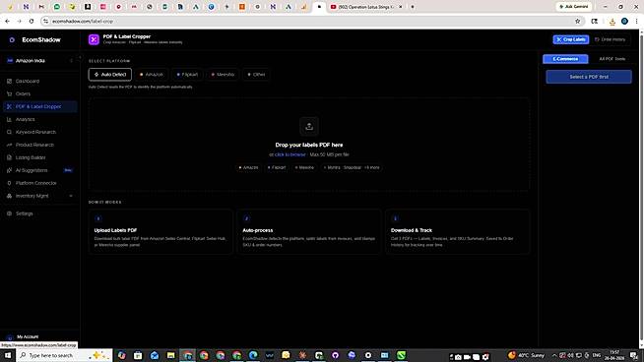Click the Crop Labels button
This screenshot has height=362, width=644.
(571, 39)
